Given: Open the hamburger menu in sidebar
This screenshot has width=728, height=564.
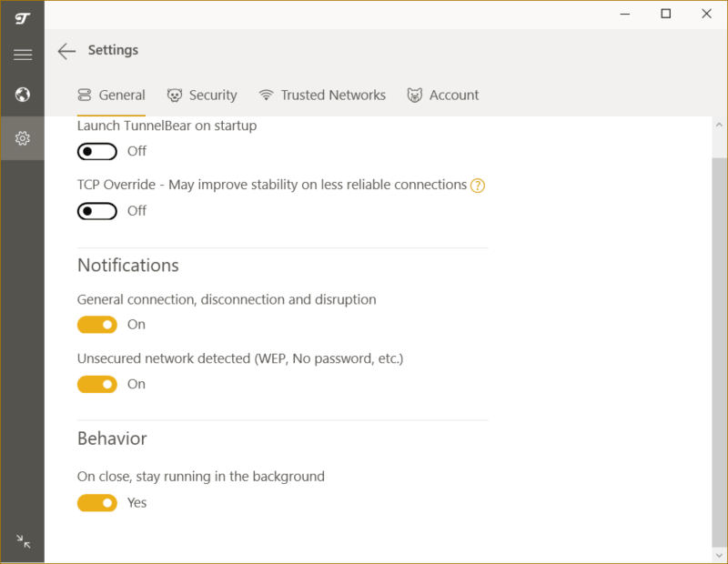Looking at the screenshot, I should click(22, 55).
